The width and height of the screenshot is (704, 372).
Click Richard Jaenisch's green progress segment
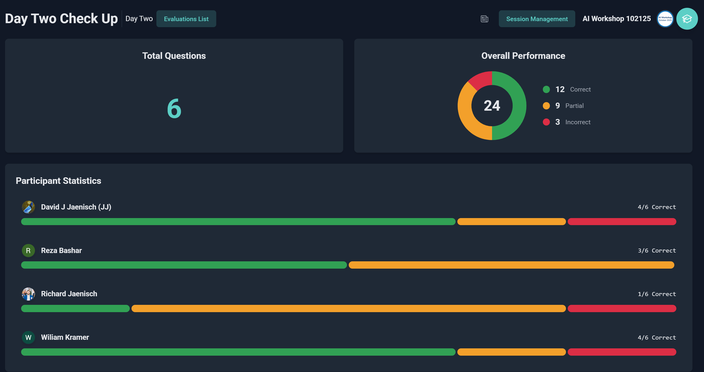point(75,309)
